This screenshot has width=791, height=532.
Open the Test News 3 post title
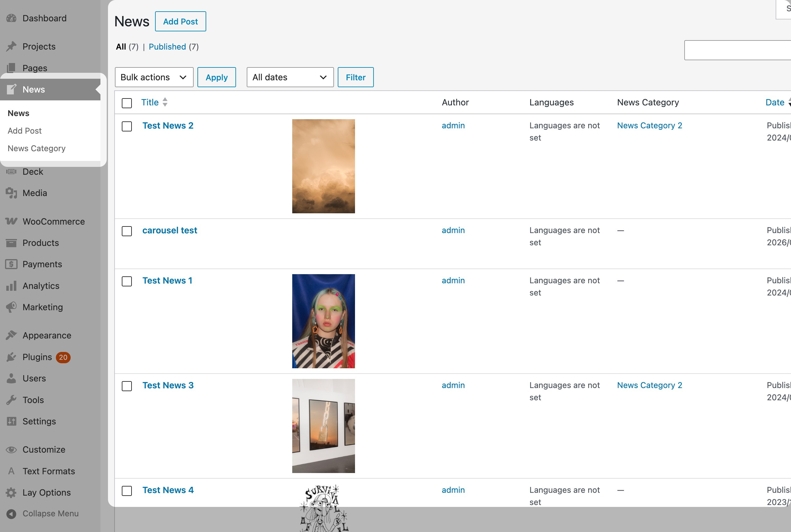coord(168,386)
